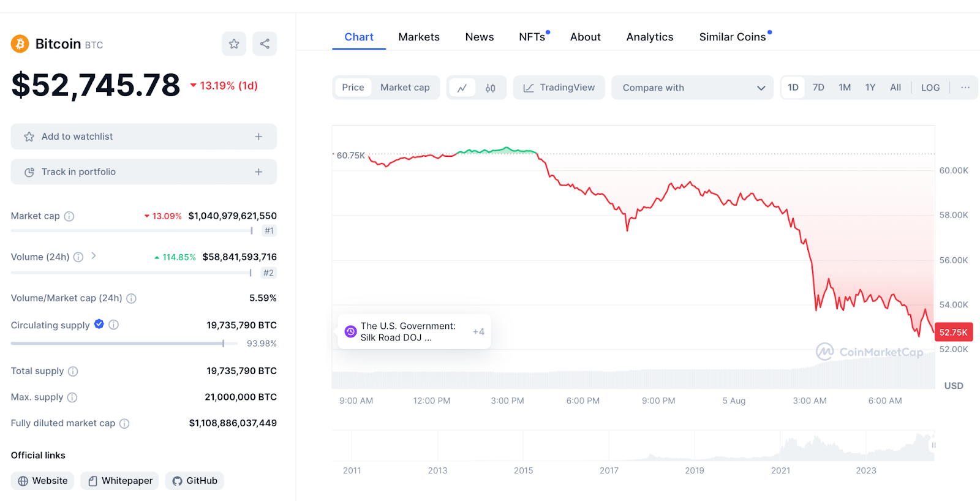Click the market cap rank progress bar
The image size is (980, 501).
coord(132,231)
